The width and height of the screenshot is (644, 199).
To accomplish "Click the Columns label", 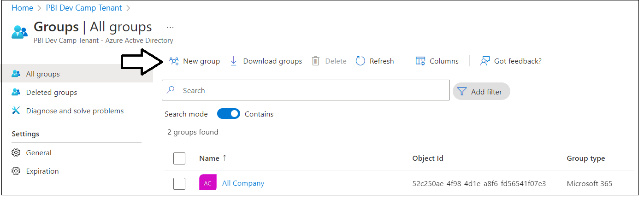I will tap(444, 61).
